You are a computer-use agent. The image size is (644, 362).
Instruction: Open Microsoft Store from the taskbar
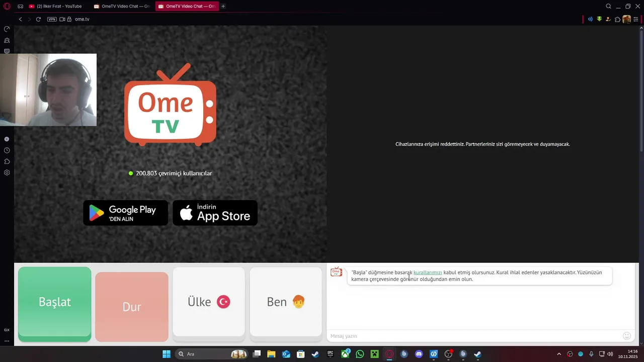click(300, 354)
